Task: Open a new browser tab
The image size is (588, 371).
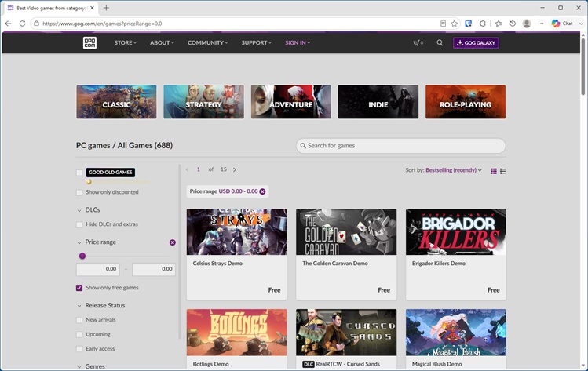Action: 106,8
